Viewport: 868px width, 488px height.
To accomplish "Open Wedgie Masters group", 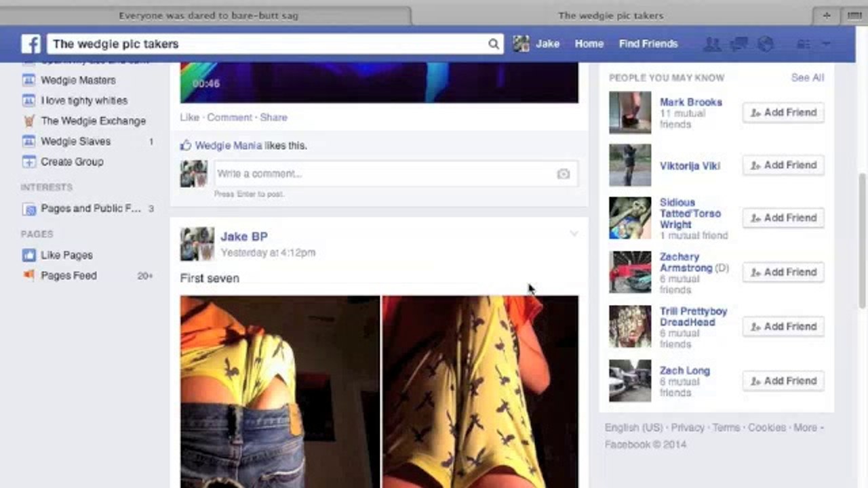I will pyautogui.click(x=78, y=80).
